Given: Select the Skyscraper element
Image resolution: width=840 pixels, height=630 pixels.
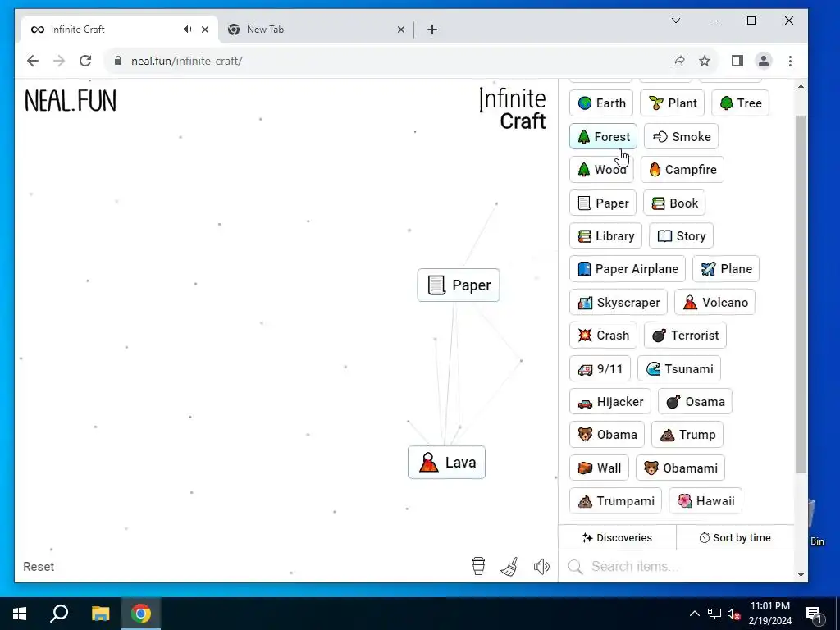Looking at the screenshot, I should [619, 302].
